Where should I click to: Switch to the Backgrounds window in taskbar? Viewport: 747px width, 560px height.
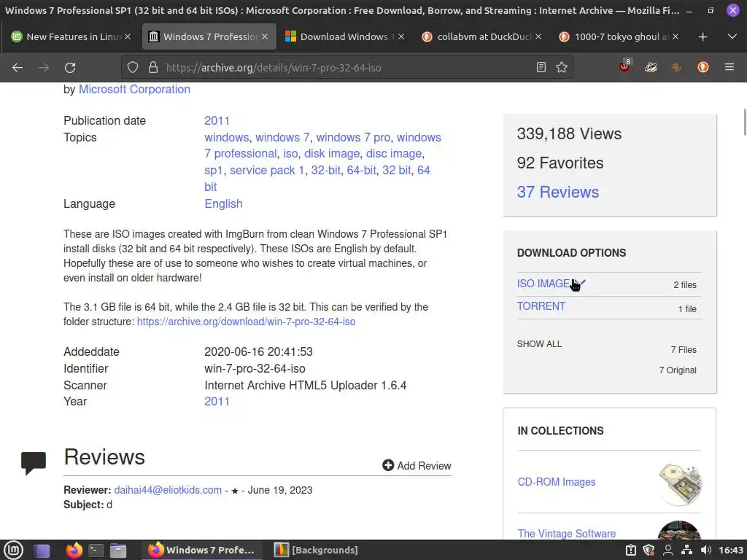click(317, 550)
